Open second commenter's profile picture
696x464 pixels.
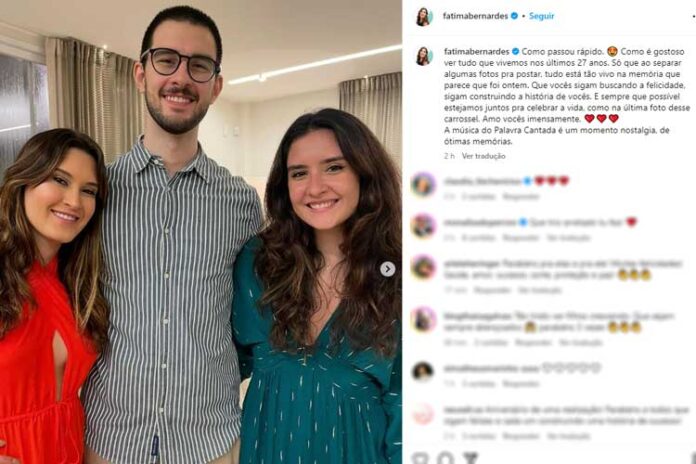pyautogui.click(x=423, y=226)
